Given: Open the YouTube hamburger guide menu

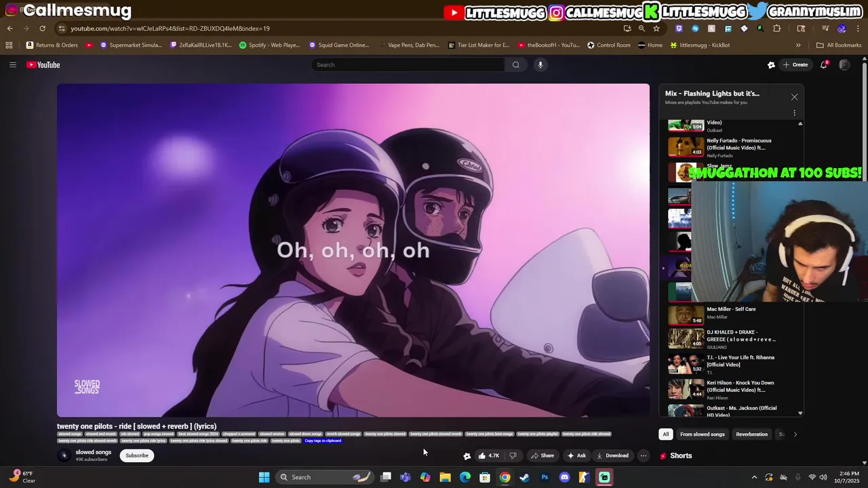Looking at the screenshot, I should [x=12, y=65].
